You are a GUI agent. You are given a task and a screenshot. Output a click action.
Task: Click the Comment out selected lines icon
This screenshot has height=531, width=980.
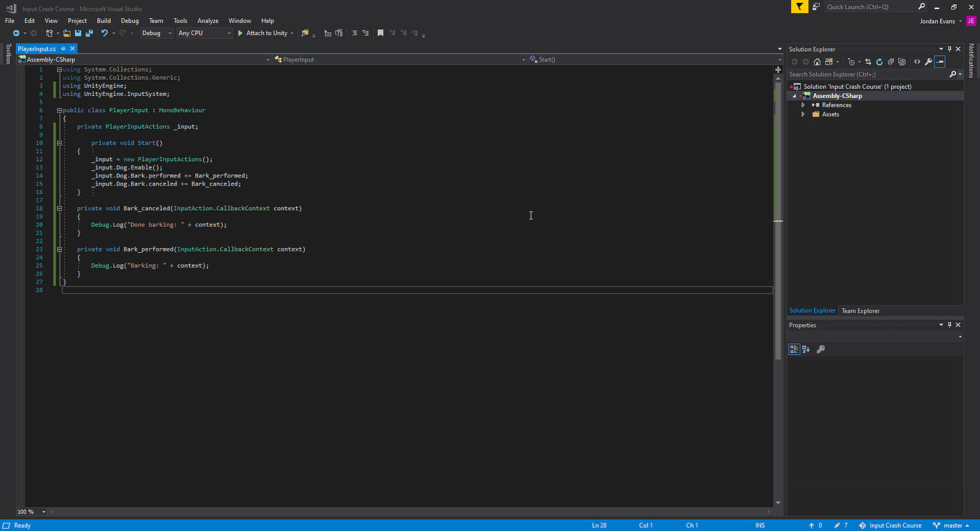point(355,33)
